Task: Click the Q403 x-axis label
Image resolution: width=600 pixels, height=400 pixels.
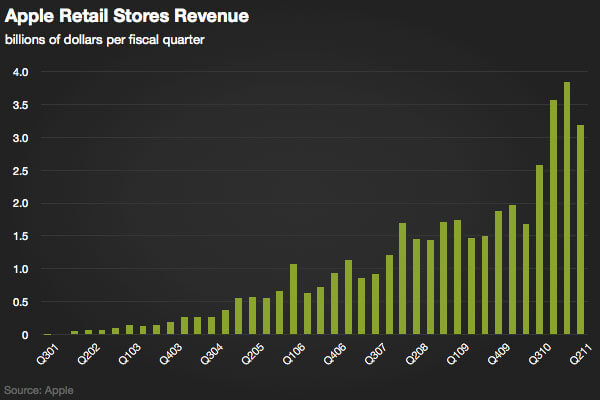Action: pos(170,354)
